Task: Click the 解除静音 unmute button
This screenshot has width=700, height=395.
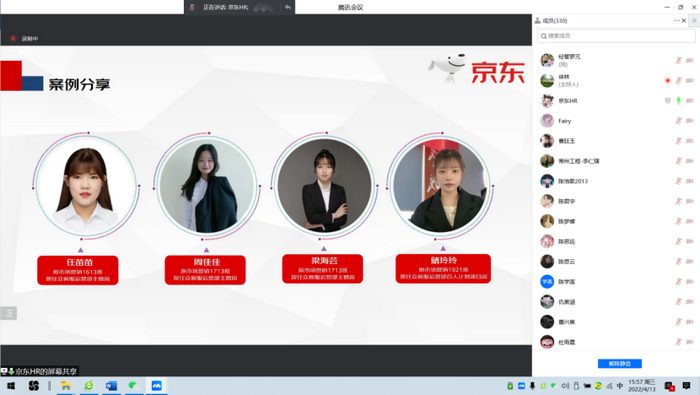Action: coord(620,364)
